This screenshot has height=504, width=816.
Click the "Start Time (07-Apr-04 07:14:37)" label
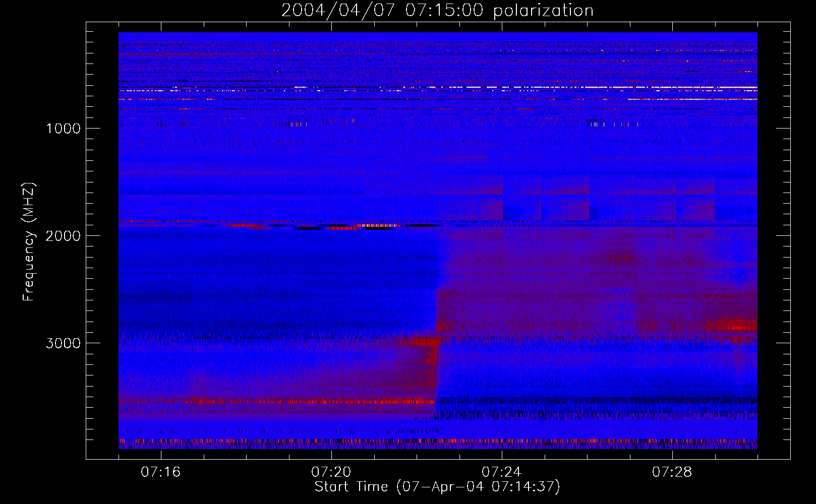tap(437, 486)
